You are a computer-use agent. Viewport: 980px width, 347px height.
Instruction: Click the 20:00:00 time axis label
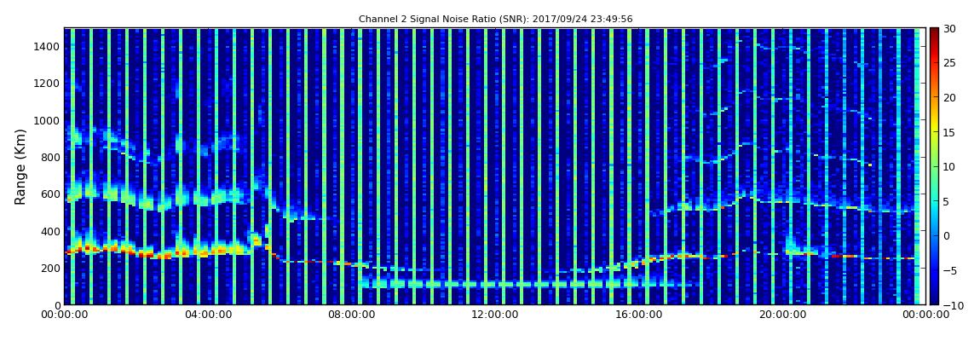point(782,315)
